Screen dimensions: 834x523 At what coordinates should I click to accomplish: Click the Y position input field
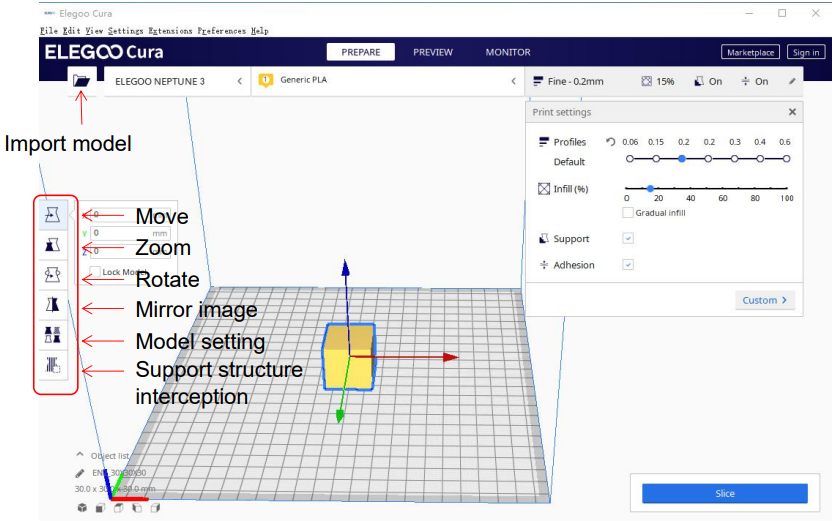[x=130, y=233]
